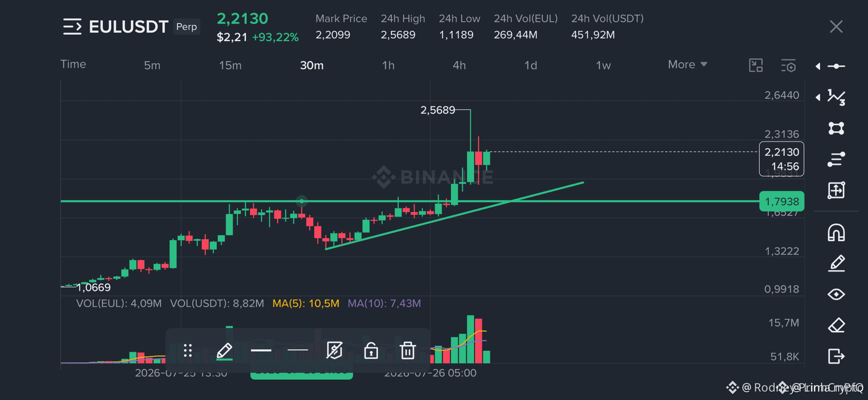The height and width of the screenshot is (400, 868).
Task: Click the EULUSDT pair name
Action: coord(129,27)
